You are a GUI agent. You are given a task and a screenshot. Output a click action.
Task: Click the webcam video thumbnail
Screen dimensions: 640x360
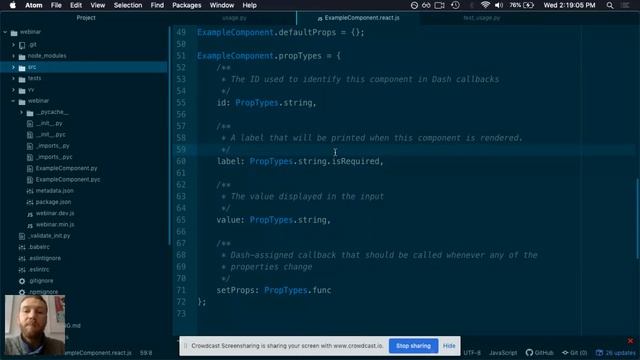pos(35,325)
